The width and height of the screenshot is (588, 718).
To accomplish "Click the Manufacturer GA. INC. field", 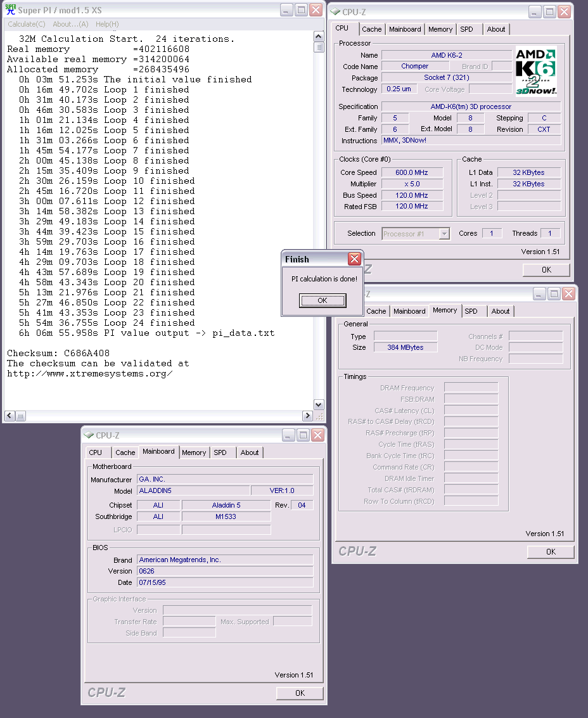I will click(x=225, y=480).
